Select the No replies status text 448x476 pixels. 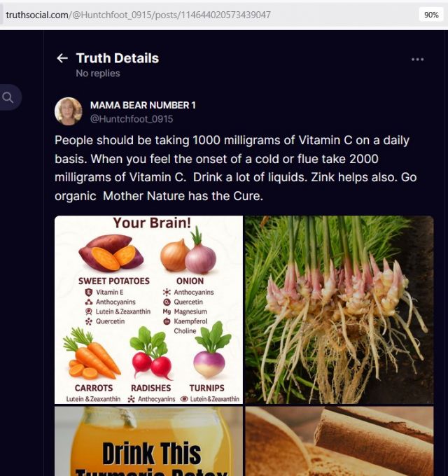[x=98, y=73]
